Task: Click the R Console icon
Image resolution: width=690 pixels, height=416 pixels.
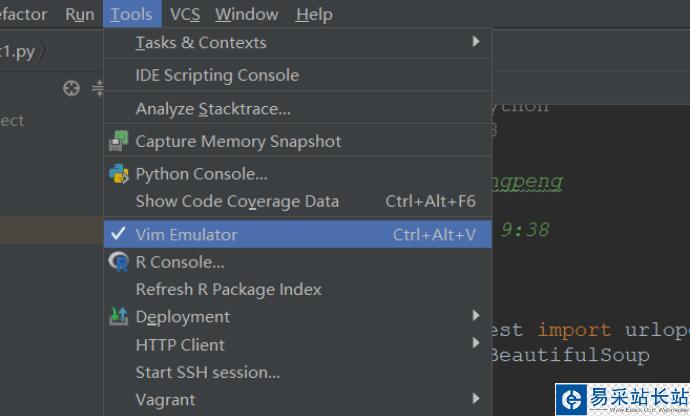Action: point(119,262)
